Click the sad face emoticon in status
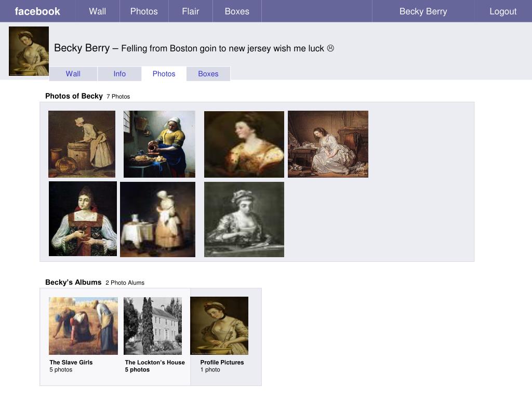This screenshot has width=532, height=399. (x=330, y=48)
